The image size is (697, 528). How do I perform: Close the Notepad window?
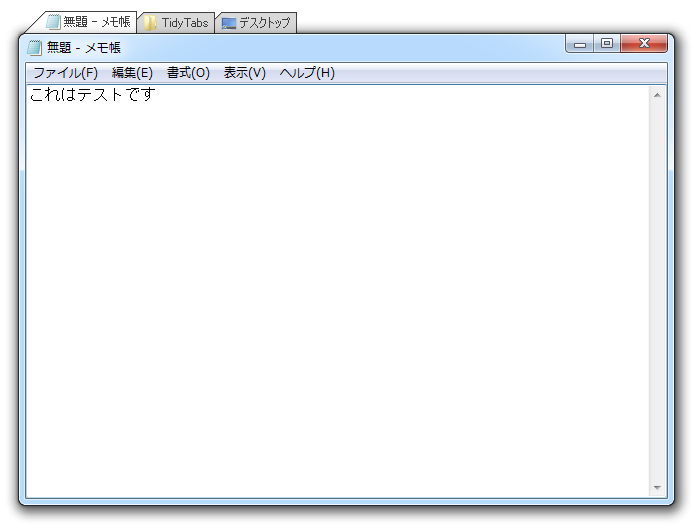click(644, 44)
